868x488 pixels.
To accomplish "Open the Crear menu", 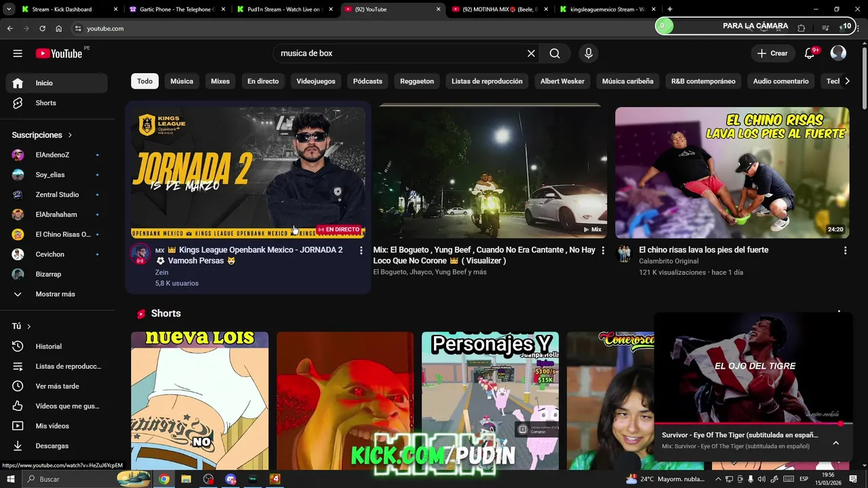I will [772, 54].
